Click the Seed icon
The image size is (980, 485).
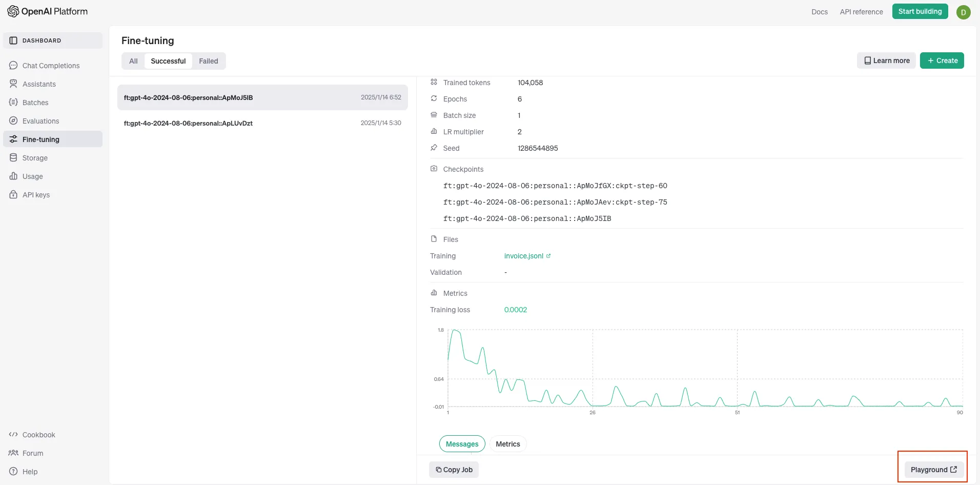[434, 148]
